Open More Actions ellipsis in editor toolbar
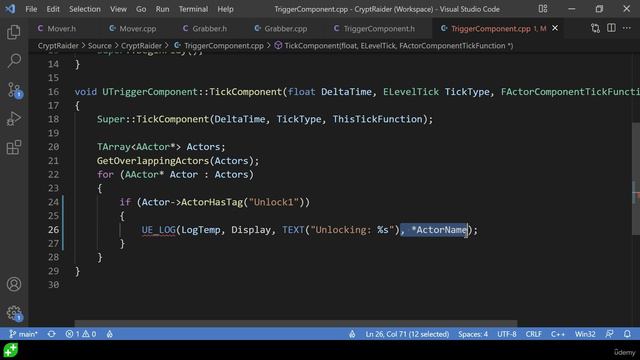The width and height of the screenshot is (640, 360). (x=627, y=28)
